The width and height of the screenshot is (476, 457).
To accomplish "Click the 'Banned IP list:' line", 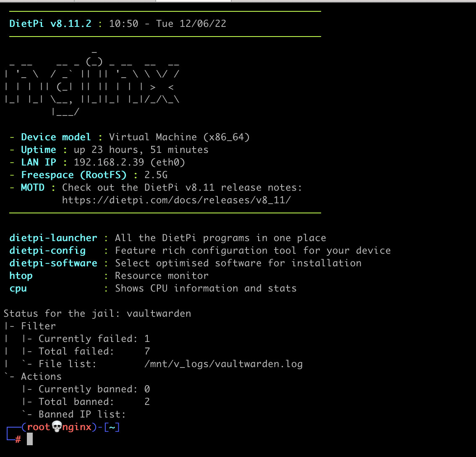I will (73, 415).
